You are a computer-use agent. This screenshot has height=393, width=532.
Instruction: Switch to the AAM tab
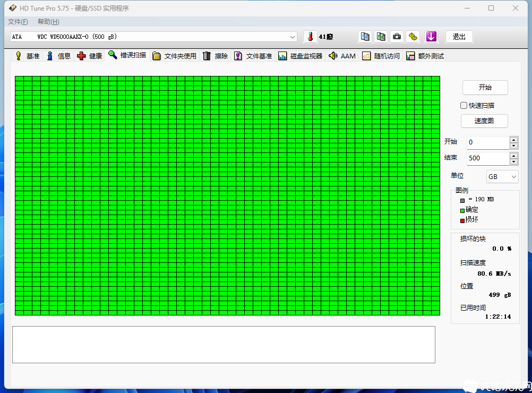(x=342, y=56)
